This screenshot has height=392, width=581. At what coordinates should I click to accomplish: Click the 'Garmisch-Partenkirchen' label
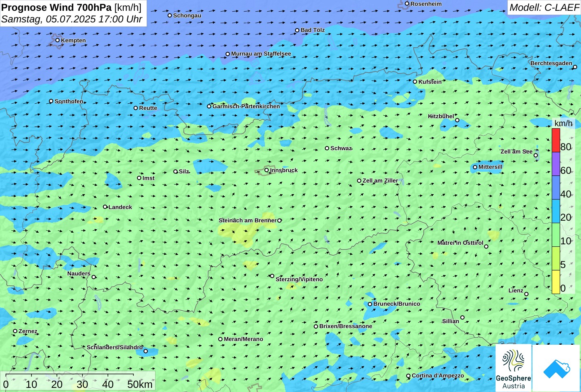tap(246, 106)
